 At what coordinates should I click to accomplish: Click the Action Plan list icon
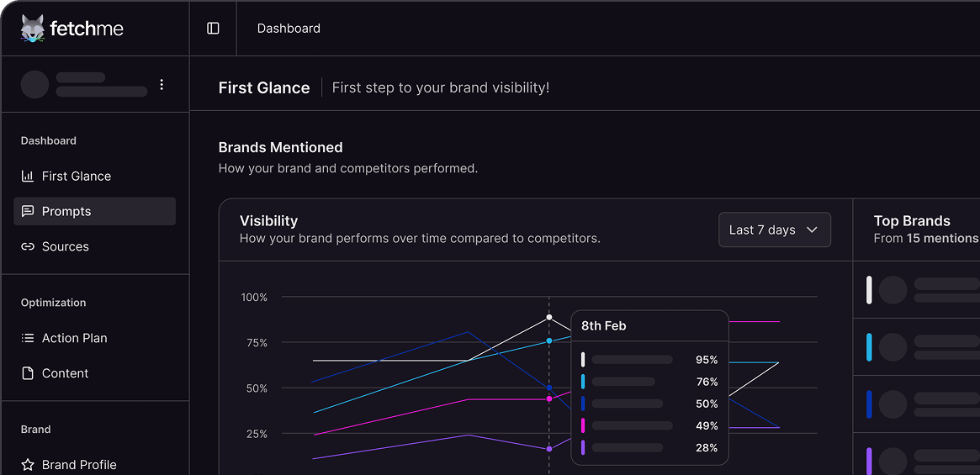point(28,338)
